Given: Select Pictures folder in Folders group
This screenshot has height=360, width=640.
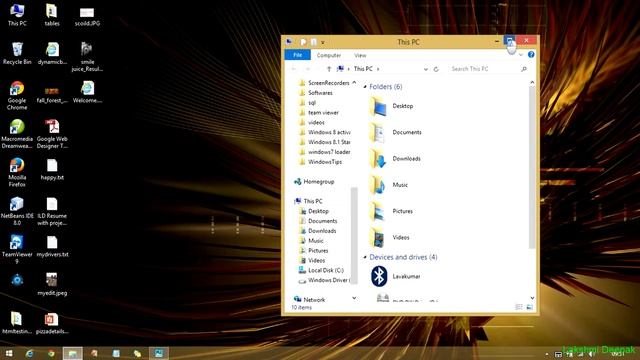Looking at the screenshot, I should coord(392,211).
